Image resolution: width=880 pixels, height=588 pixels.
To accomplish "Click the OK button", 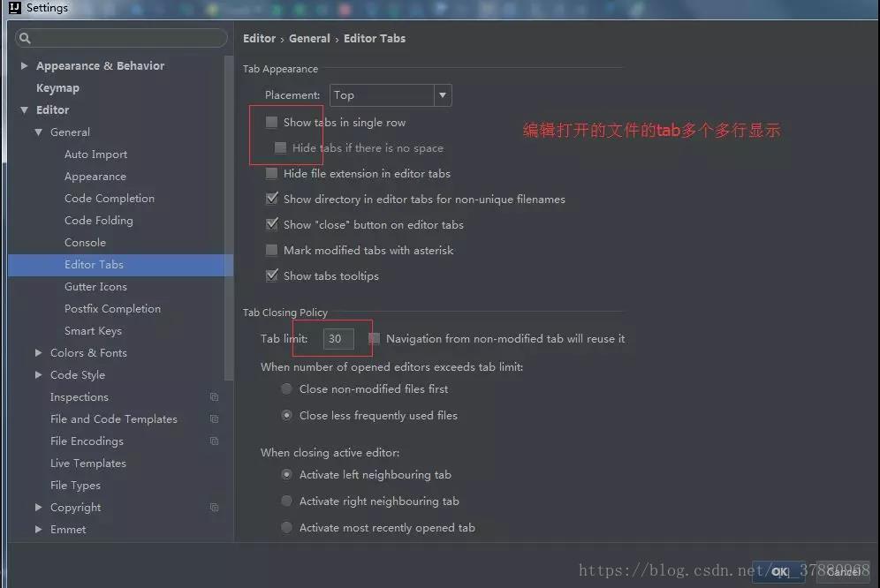I will (778, 572).
